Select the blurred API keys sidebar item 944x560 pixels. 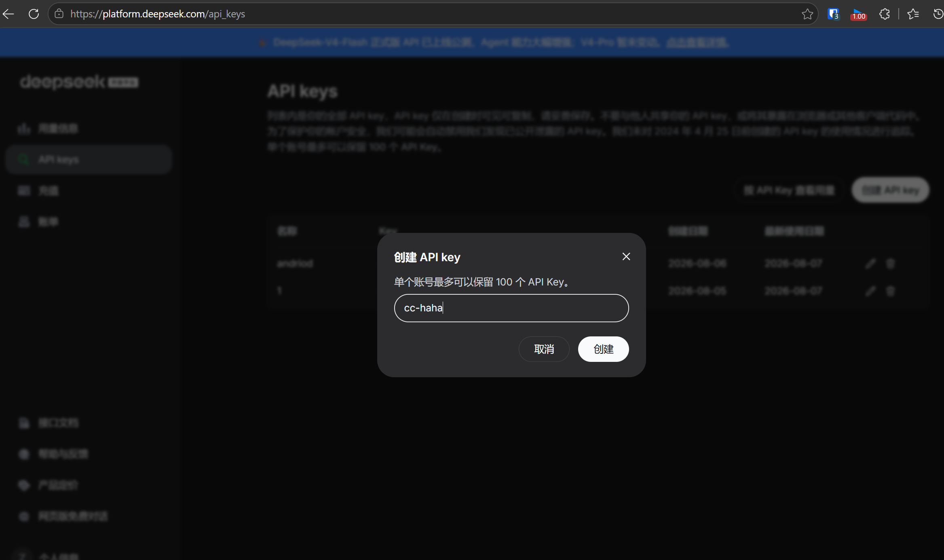tap(89, 160)
